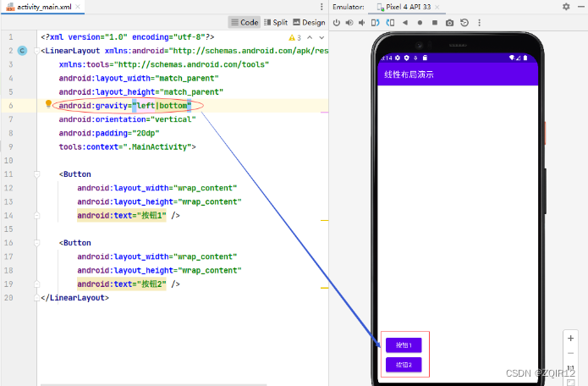
Task: Go to previous highlighted problem arrow
Action: click(x=310, y=37)
